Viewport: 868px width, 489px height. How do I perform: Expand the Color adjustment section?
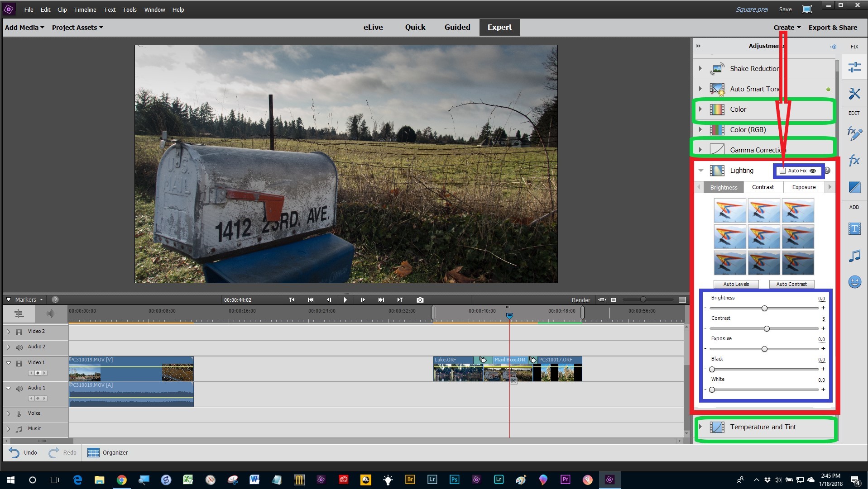pyautogui.click(x=700, y=109)
